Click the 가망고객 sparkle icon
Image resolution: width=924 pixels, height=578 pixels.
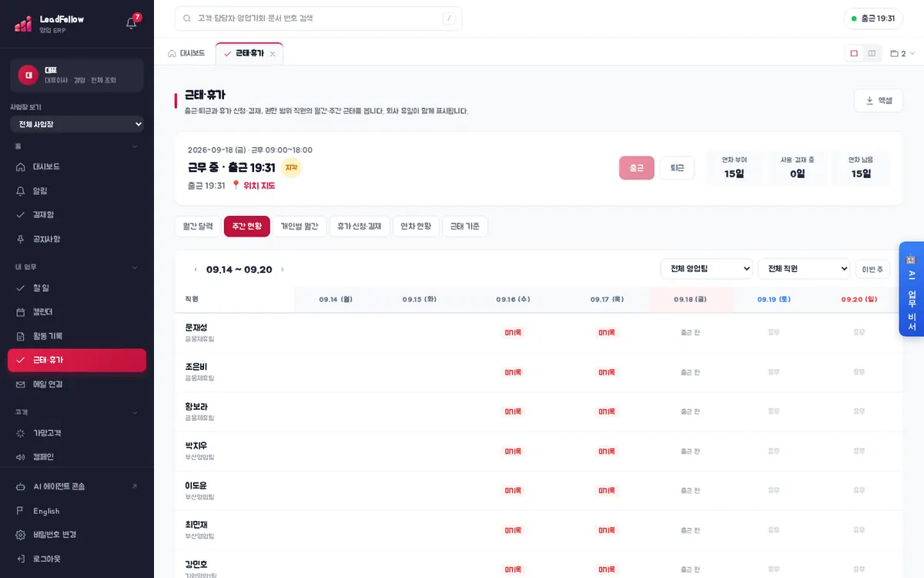[21, 433]
